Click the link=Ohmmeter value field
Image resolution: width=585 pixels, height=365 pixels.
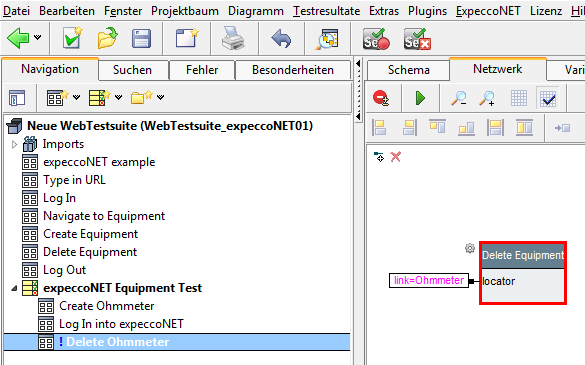(x=429, y=280)
